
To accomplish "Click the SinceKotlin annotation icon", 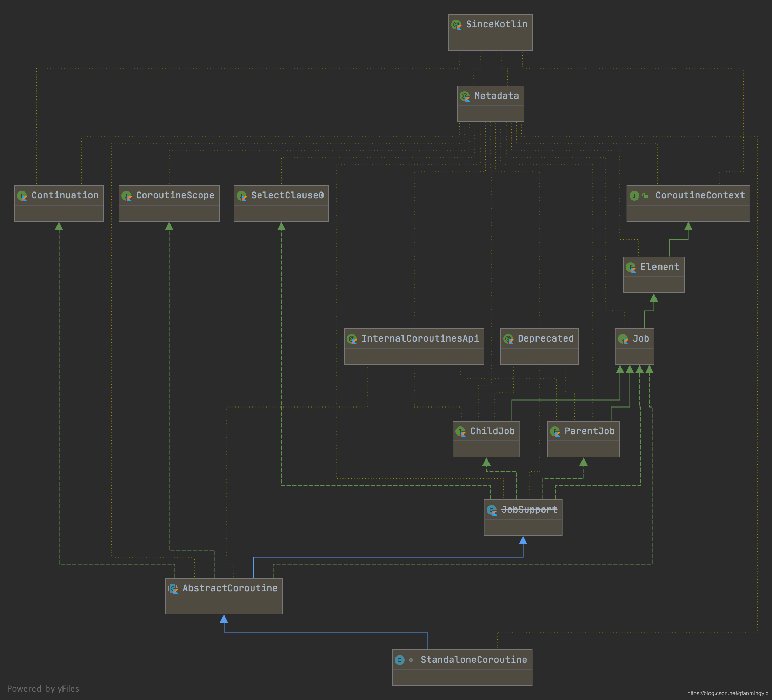I will click(x=457, y=25).
